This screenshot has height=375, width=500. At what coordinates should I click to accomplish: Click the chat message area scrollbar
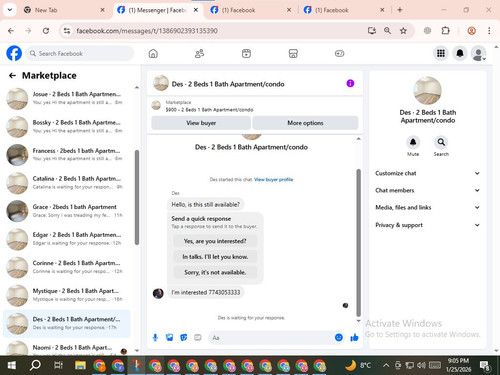pyautogui.click(x=359, y=243)
